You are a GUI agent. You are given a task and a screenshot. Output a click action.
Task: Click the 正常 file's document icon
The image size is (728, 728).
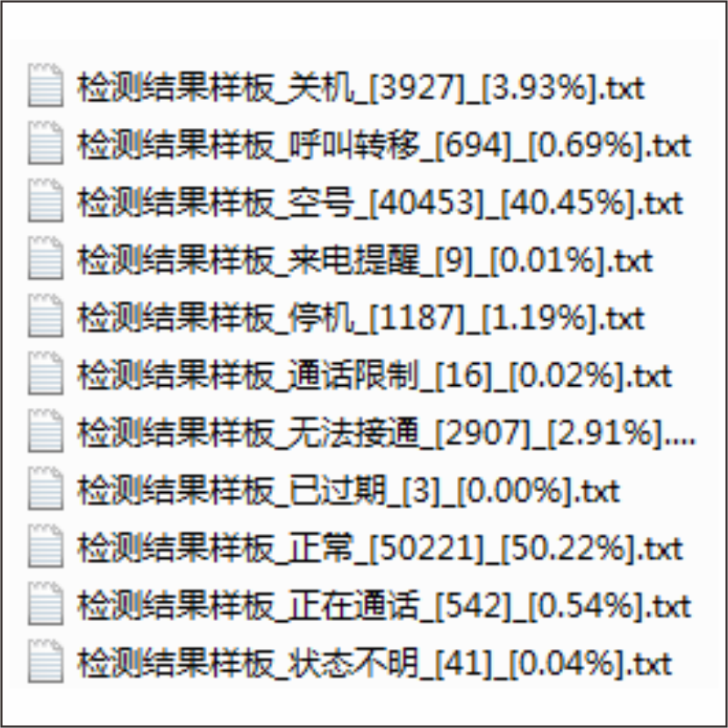click(x=46, y=546)
